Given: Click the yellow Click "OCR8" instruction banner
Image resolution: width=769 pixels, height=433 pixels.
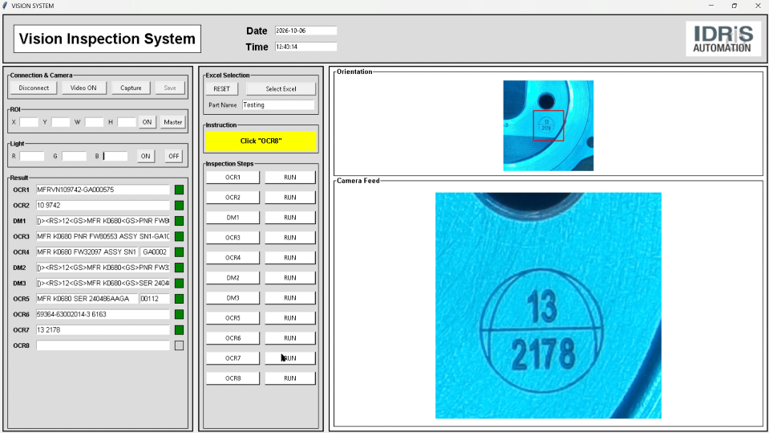Looking at the screenshot, I should (x=261, y=141).
